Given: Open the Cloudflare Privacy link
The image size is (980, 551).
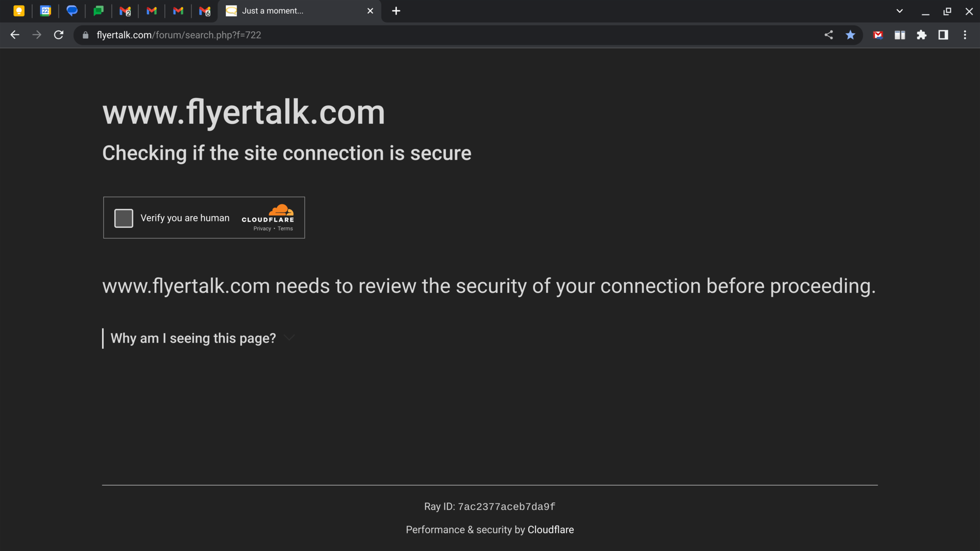Looking at the screenshot, I should tap(262, 229).
